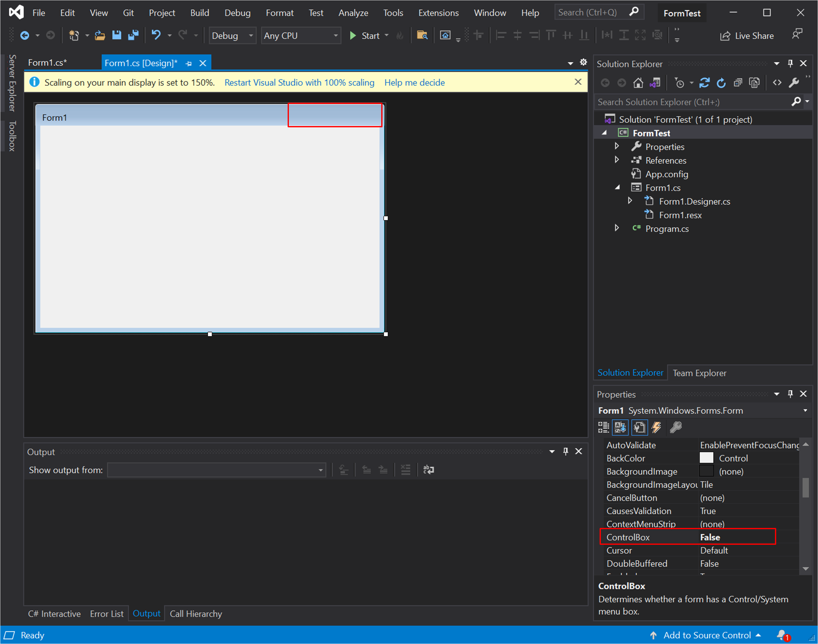Switch to the Error List tab

point(107,614)
